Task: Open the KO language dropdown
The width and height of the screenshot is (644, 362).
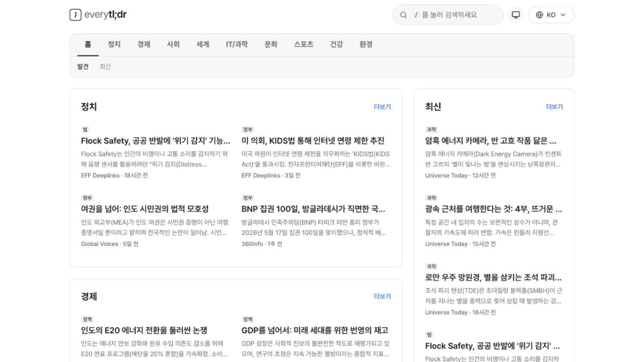Action: 551,15
